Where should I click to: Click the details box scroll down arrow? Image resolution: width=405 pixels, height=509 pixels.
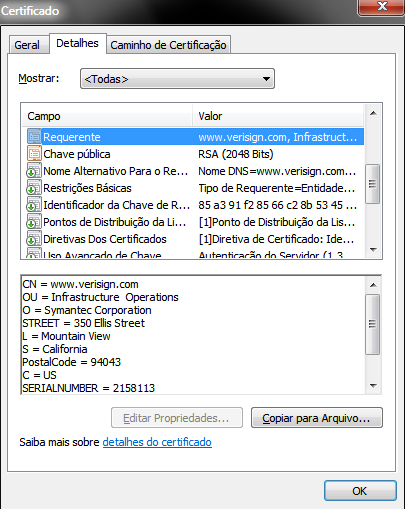[x=373, y=386]
